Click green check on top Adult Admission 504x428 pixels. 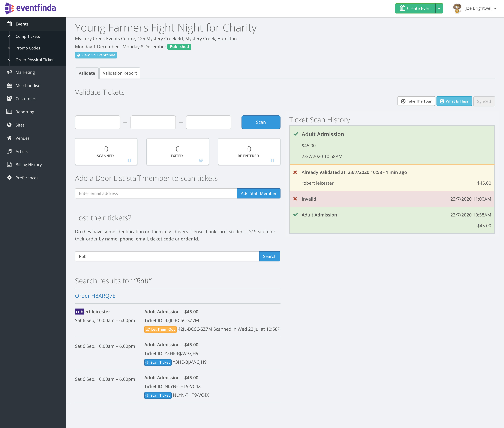coord(296,134)
